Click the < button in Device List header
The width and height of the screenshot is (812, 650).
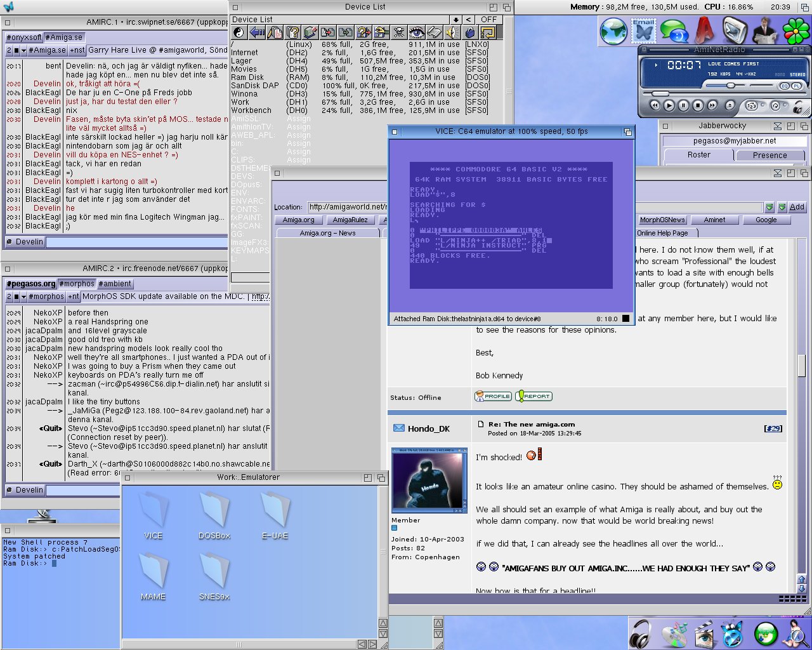click(468, 20)
